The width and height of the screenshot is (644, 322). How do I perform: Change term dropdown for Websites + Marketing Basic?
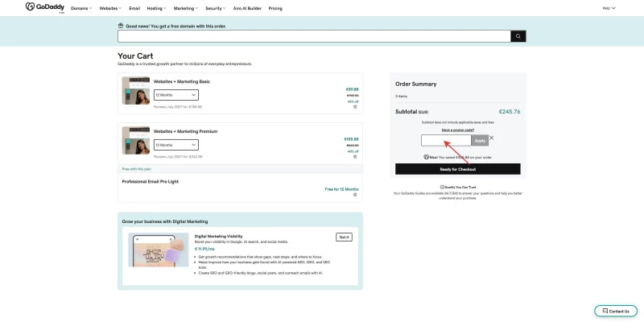[176, 95]
